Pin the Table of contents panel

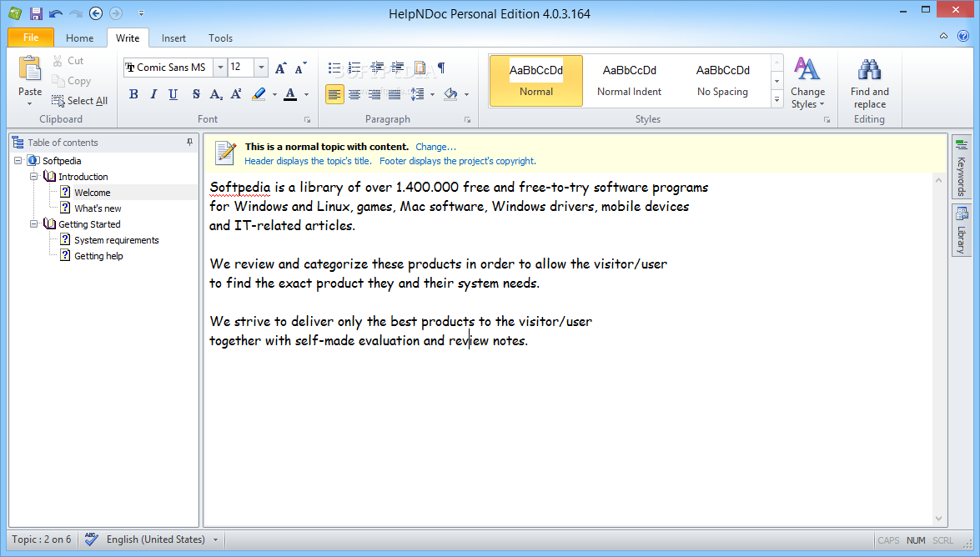(189, 143)
